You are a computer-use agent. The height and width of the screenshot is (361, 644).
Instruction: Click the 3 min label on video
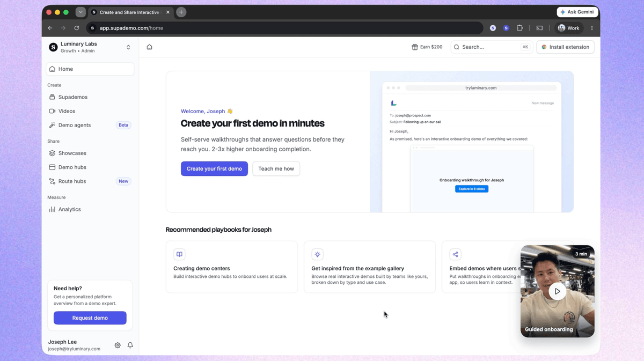[581, 254]
